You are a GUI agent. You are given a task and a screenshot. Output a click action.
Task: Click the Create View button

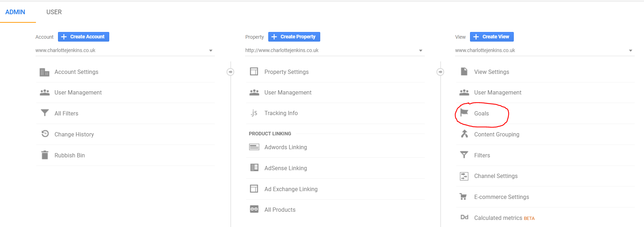click(x=492, y=37)
